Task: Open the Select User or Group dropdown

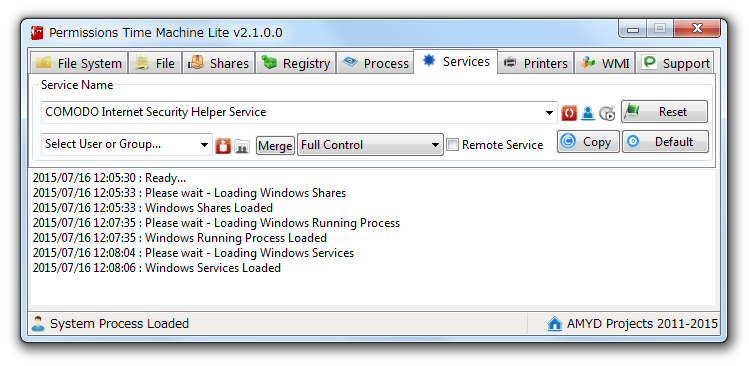Action: [127, 144]
